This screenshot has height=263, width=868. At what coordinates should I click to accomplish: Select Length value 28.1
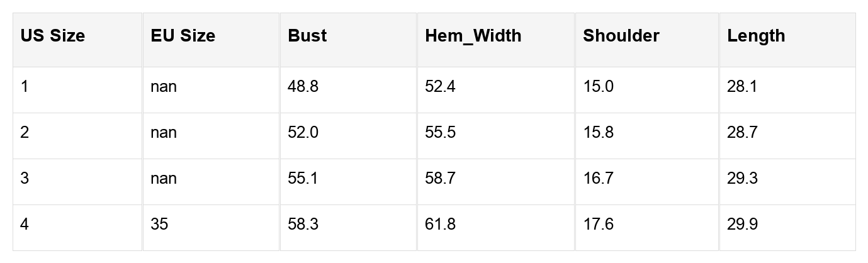click(742, 86)
